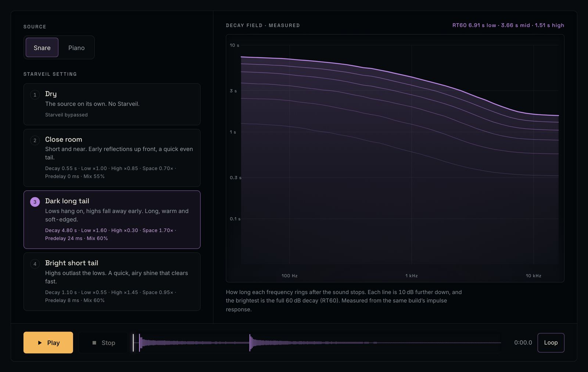Switch source to Piano

tap(76, 47)
